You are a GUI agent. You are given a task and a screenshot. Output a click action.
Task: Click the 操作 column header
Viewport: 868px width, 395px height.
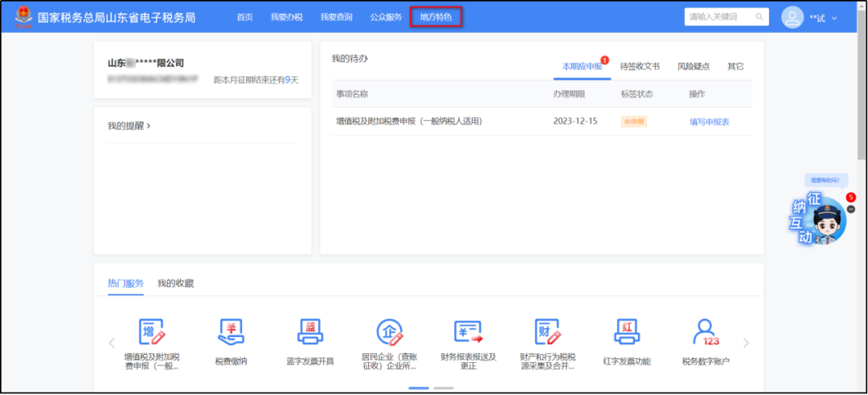coord(697,94)
